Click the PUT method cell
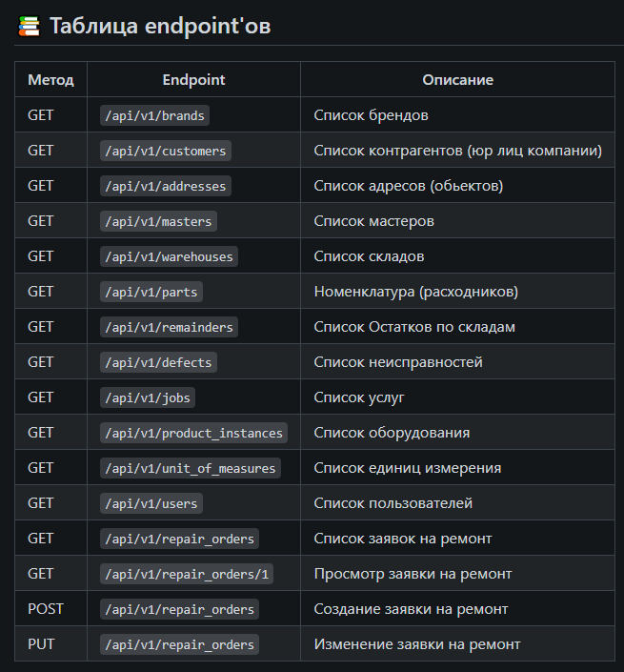 [x=41, y=644]
